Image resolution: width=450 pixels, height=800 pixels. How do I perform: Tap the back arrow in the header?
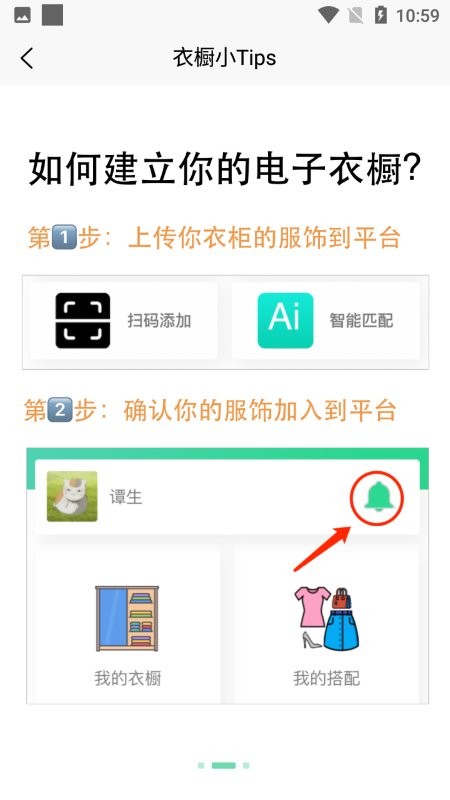pyautogui.click(x=27, y=58)
